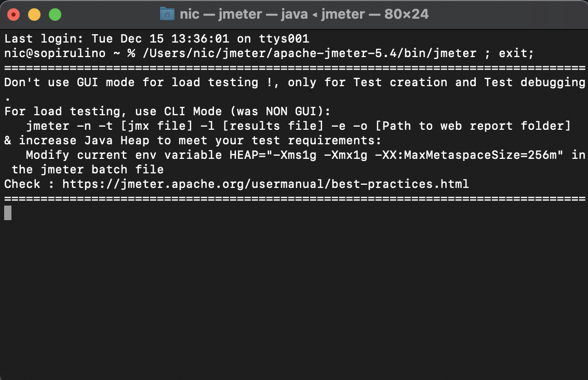Click the window title 'nic — jmeter — java'
588x380 pixels.
[x=244, y=14]
